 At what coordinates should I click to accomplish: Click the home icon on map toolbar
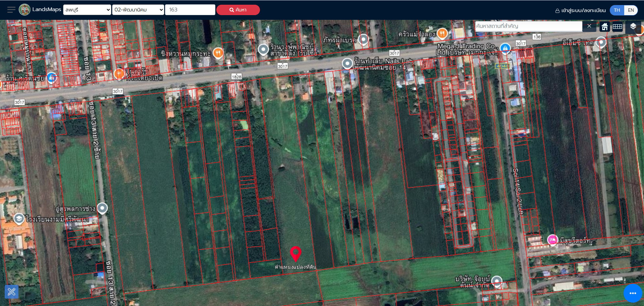pyautogui.click(x=605, y=27)
